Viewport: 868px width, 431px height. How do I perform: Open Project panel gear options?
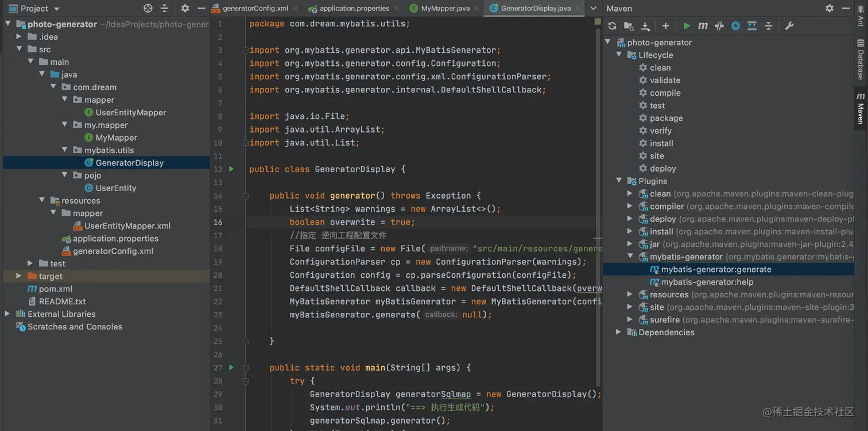[185, 8]
